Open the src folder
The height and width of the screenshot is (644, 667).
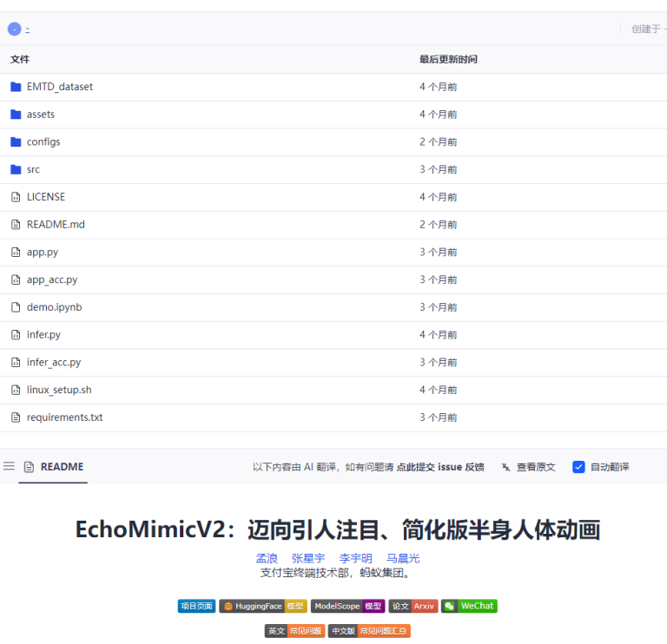[33, 169]
